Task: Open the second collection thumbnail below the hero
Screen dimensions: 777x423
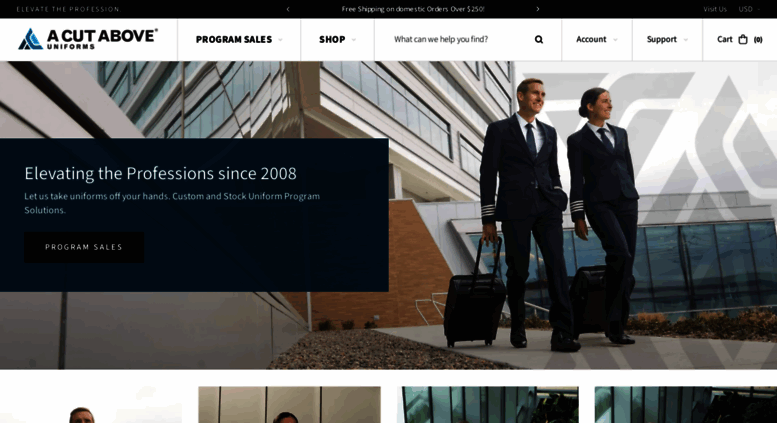Action: [289, 405]
